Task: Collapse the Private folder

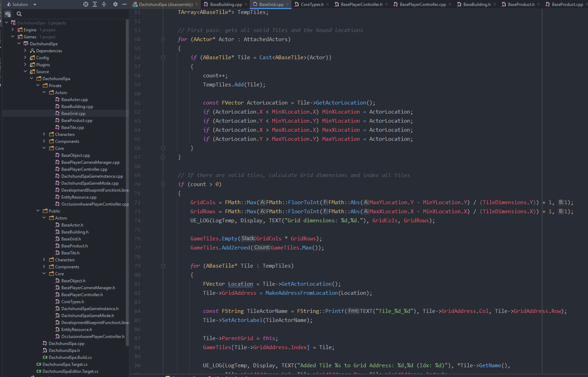Action: click(x=38, y=86)
